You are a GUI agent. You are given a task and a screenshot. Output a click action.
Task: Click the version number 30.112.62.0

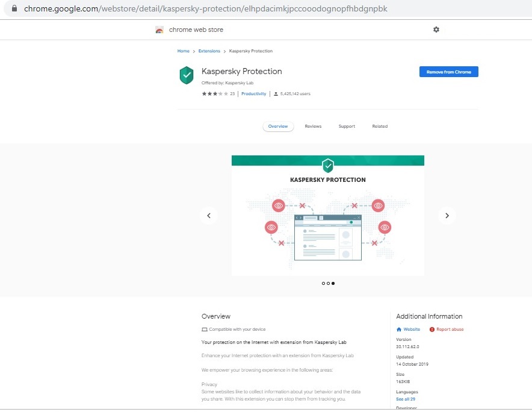tap(407, 347)
